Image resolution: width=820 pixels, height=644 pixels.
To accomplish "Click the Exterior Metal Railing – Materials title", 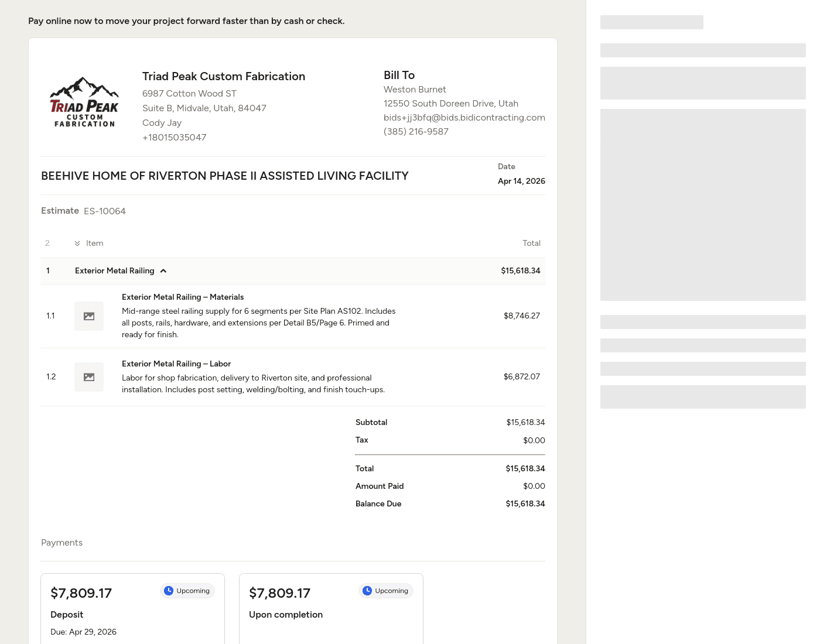I will pyautogui.click(x=183, y=297).
